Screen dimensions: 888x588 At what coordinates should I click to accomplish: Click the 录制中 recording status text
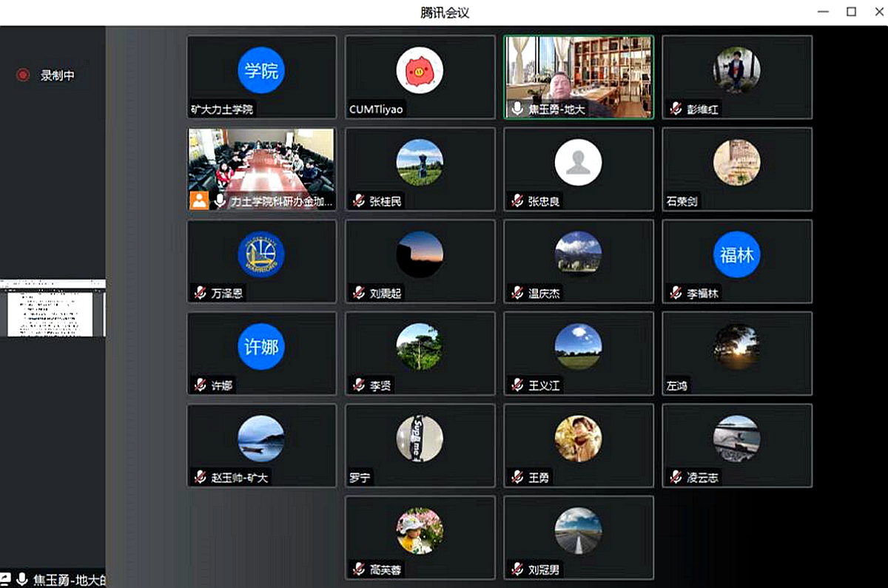(57, 75)
